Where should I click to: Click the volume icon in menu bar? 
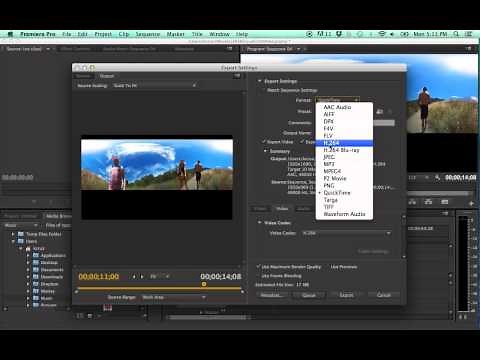tap(392, 34)
